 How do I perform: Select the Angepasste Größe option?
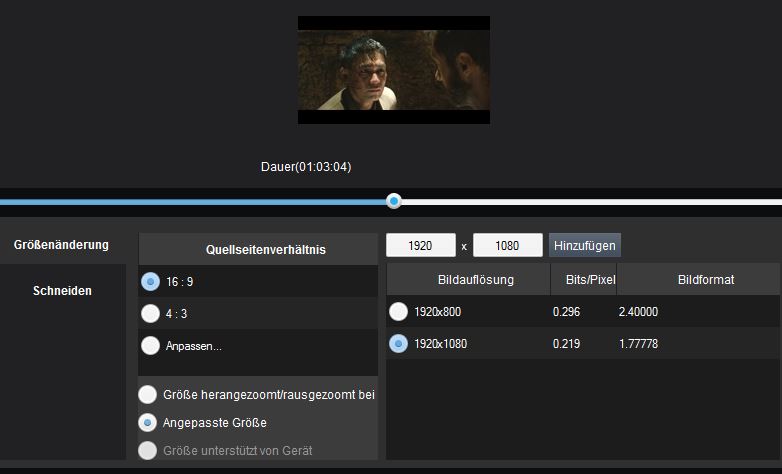tap(148, 423)
